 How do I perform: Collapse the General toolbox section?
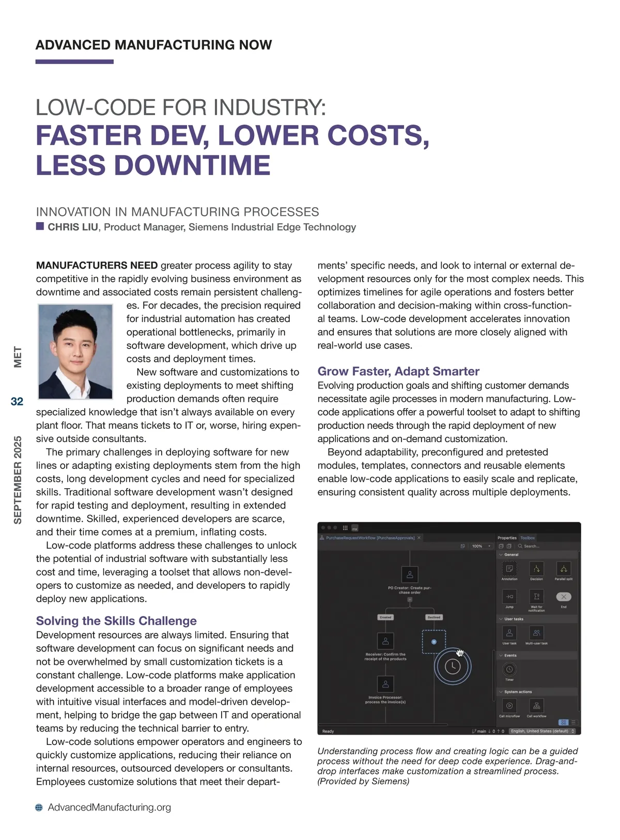click(501, 554)
